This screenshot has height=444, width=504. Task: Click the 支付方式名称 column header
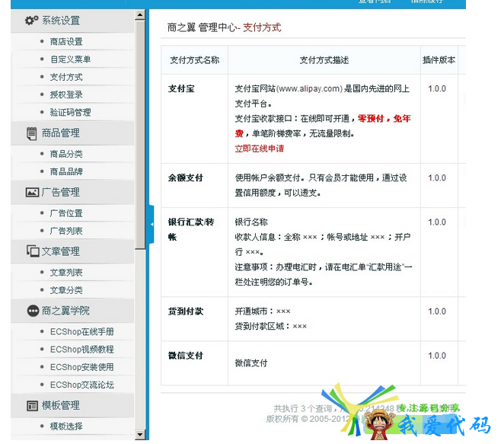(194, 60)
